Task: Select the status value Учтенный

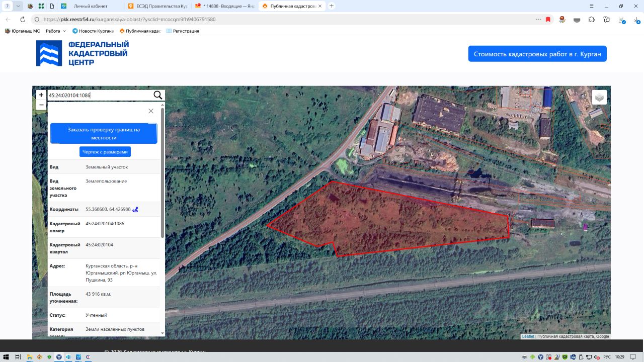Action: (96, 315)
